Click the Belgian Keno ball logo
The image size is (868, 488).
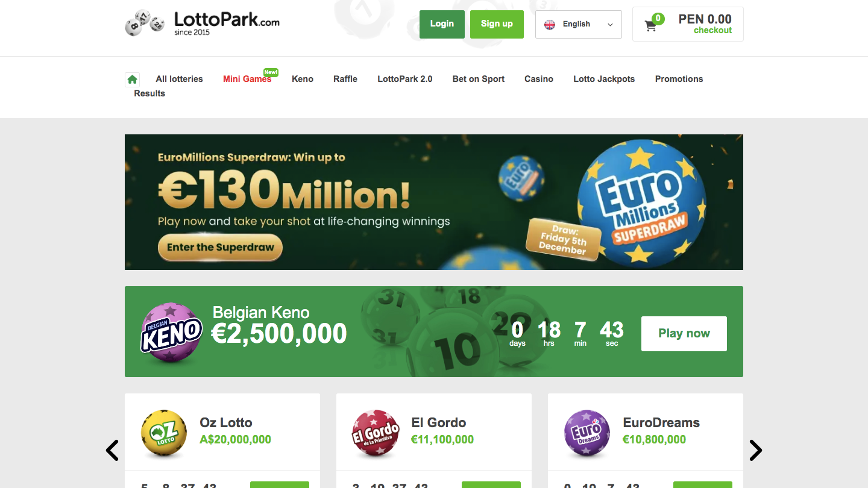[172, 332]
